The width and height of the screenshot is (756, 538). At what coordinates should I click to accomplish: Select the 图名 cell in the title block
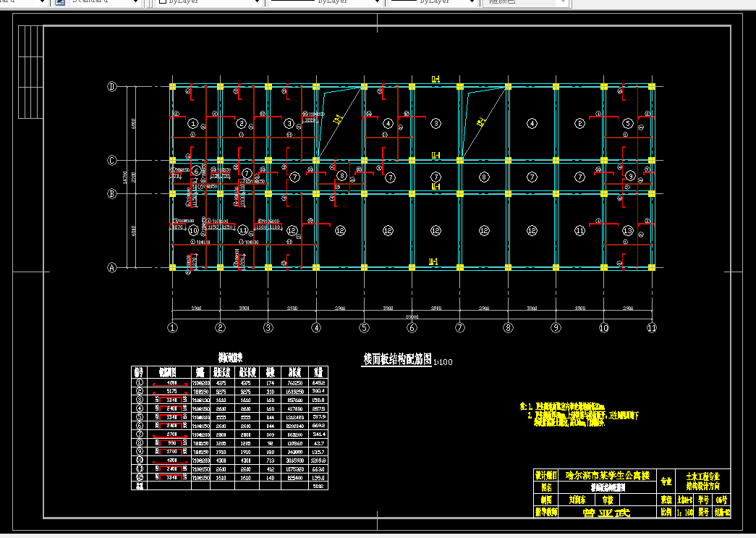point(546,487)
